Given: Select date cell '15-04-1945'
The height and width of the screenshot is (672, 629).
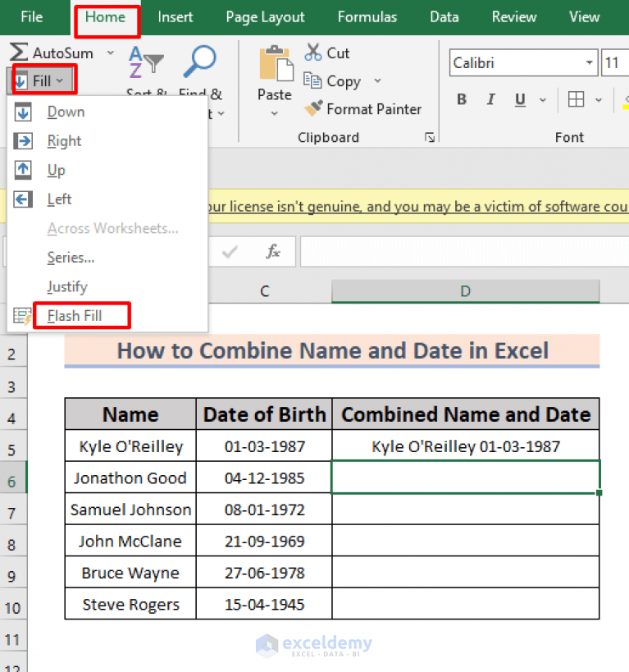Looking at the screenshot, I should click(x=264, y=604).
